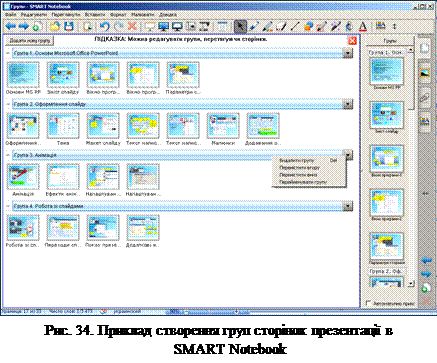The width and height of the screenshot is (437, 363).
Task: Open the Файл menu
Action: point(11,15)
